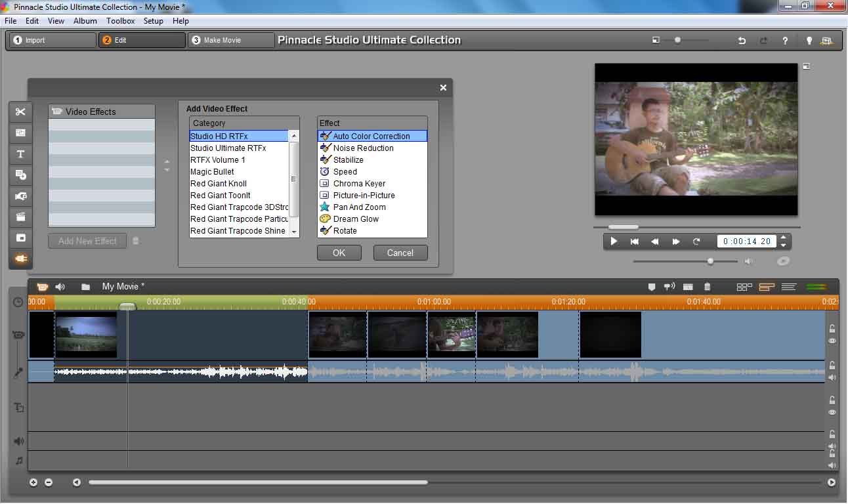Open the Album menu

tap(85, 21)
